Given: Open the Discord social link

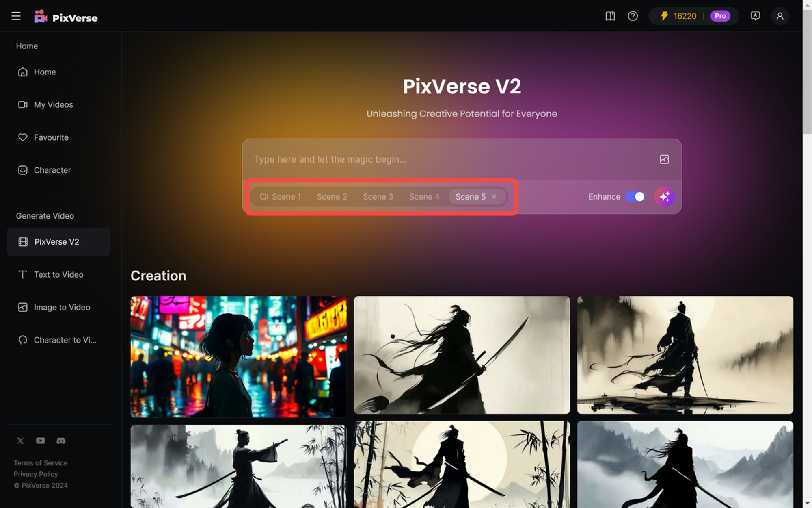Looking at the screenshot, I should (x=61, y=441).
